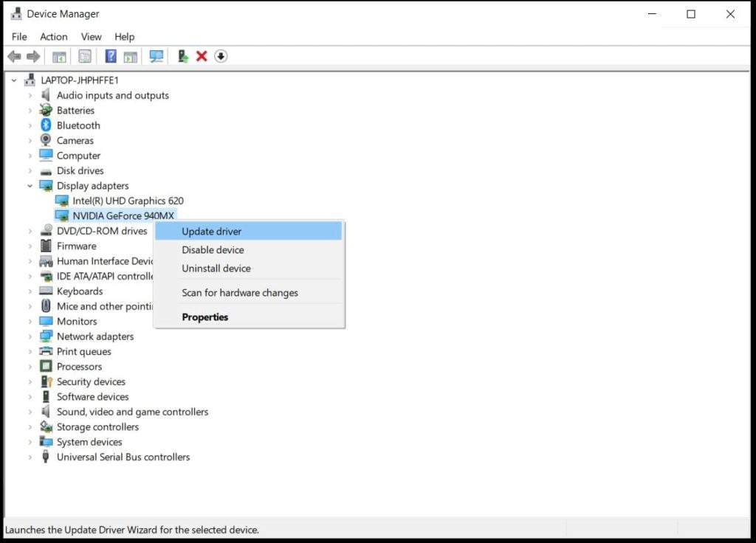Select Scan for hardware changes entry
Image resolution: width=756 pixels, height=543 pixels.
pos(248,292)
